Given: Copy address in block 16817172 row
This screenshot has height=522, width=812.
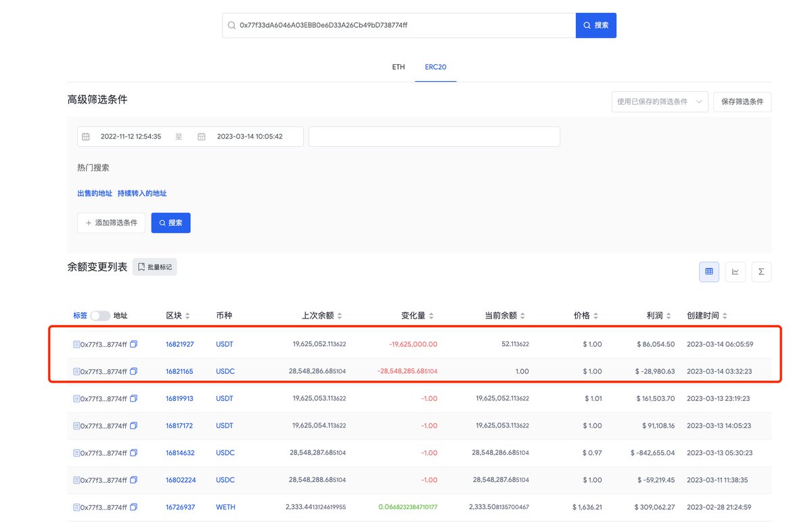Looking at the screenshot, I should [134, 425].
